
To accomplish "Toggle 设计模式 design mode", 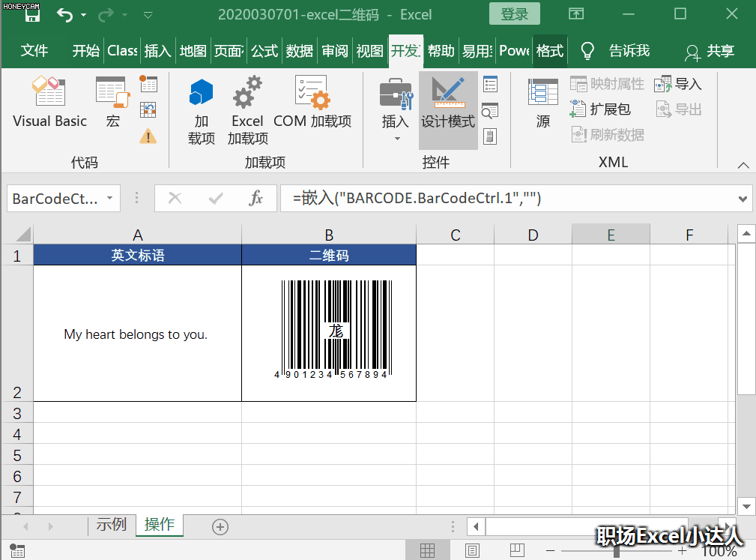I will [x=448, y=110].
